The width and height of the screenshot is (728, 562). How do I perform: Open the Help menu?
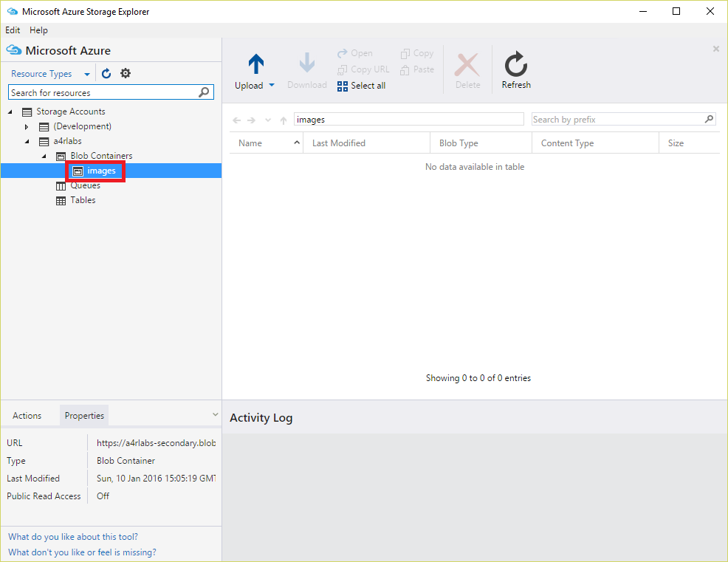38,30
